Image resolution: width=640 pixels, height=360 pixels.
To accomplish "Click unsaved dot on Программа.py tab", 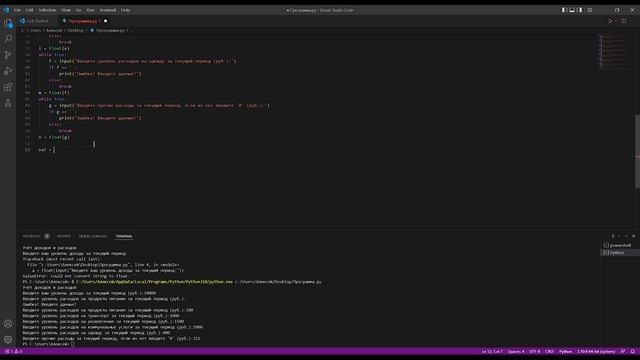I will tap(105, 21).
